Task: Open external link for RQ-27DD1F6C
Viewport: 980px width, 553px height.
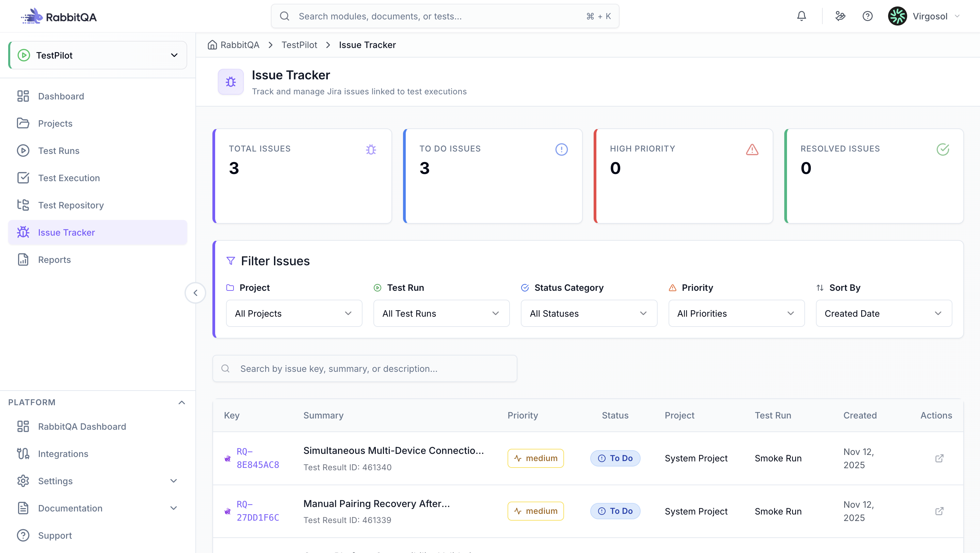Action: coord(939,511)
